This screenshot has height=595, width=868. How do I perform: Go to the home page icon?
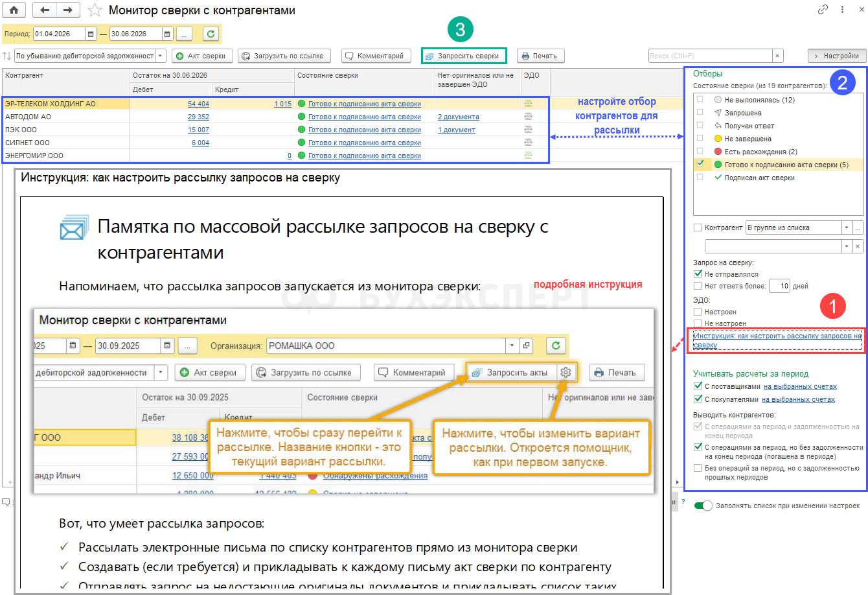[x=14, y=10]
